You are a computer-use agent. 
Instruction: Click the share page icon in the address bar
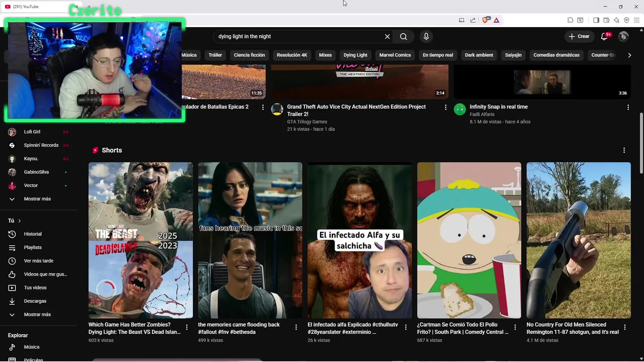coord(473,20)
